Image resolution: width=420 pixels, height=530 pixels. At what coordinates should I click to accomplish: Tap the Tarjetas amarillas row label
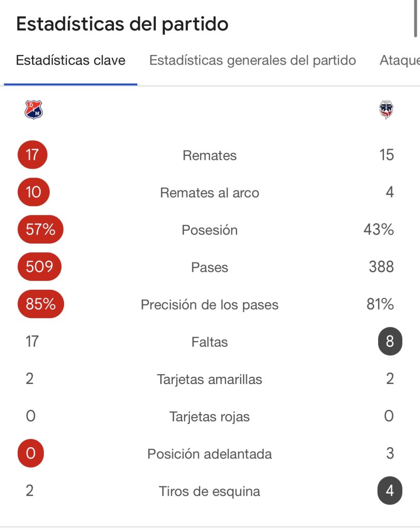click(209, 379)
